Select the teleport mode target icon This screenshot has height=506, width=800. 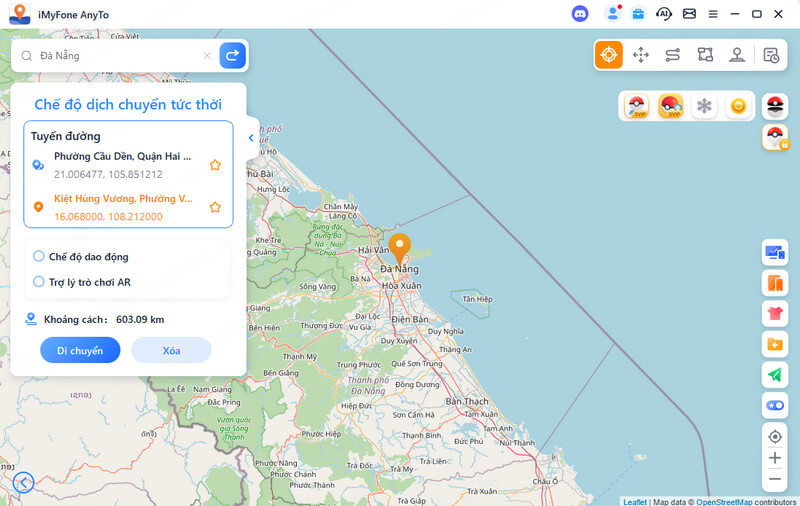pyautogui.click(x=609, y=55)
